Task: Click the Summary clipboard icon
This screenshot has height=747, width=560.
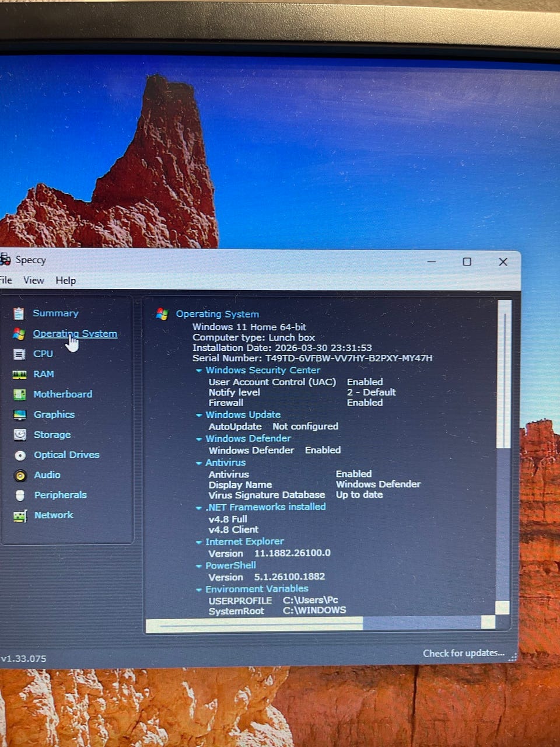Action: [19, 313]
